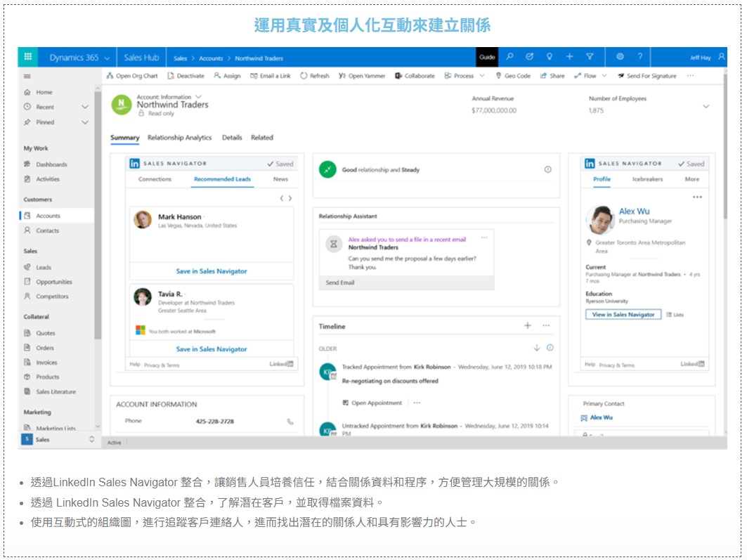Image resolution: width=747 pixels, height=560 pixels.
Task: Expand the Pinned section in sidebar
Action: [x=85, y=122]
